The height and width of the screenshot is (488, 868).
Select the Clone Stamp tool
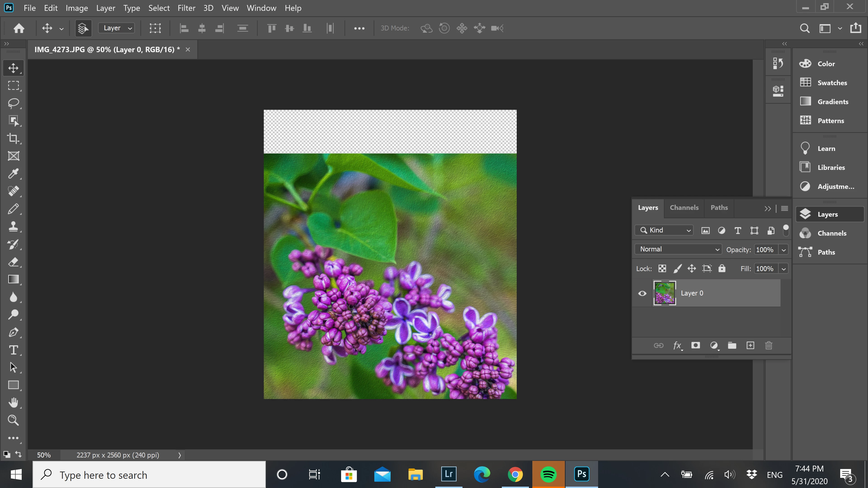[x=14, y=226]
